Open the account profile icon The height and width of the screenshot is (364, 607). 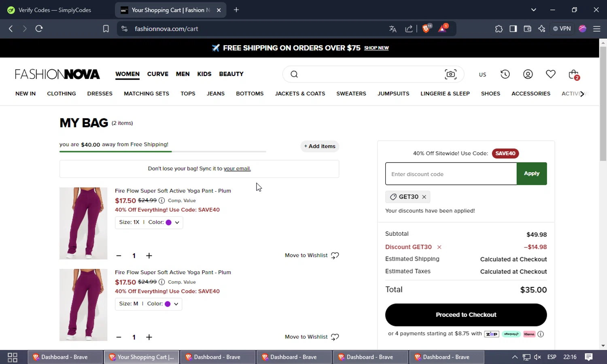528,74
